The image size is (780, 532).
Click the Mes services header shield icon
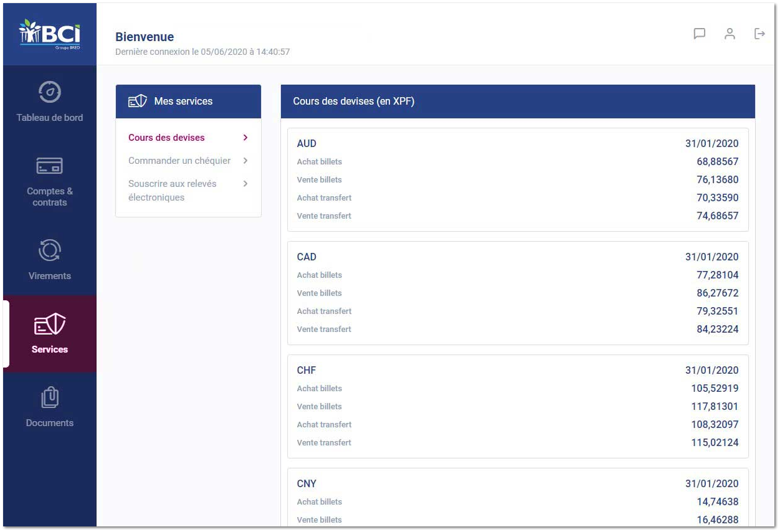tap(137, 101)
